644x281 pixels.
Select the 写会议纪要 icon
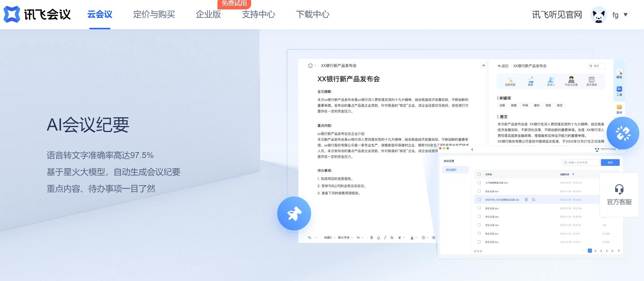(571, 81)
